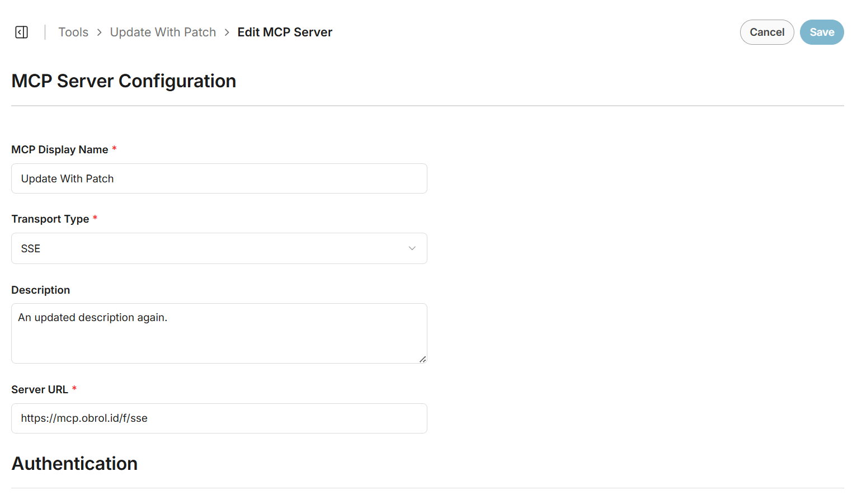Click the Transport Type chevron arrow
The height and width of the screenshot is (504, 857).
point(412,248)
